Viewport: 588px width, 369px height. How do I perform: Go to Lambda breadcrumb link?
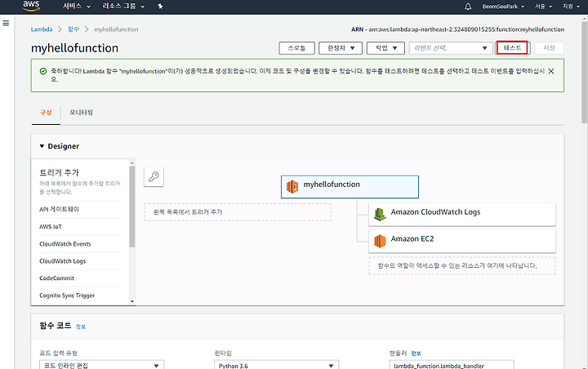(x=42, y=29)
